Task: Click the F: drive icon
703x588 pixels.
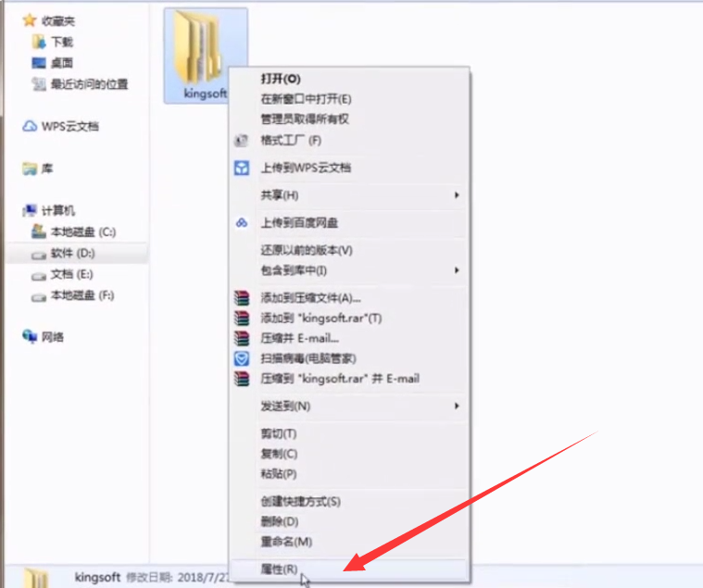Action: point(39,297)
